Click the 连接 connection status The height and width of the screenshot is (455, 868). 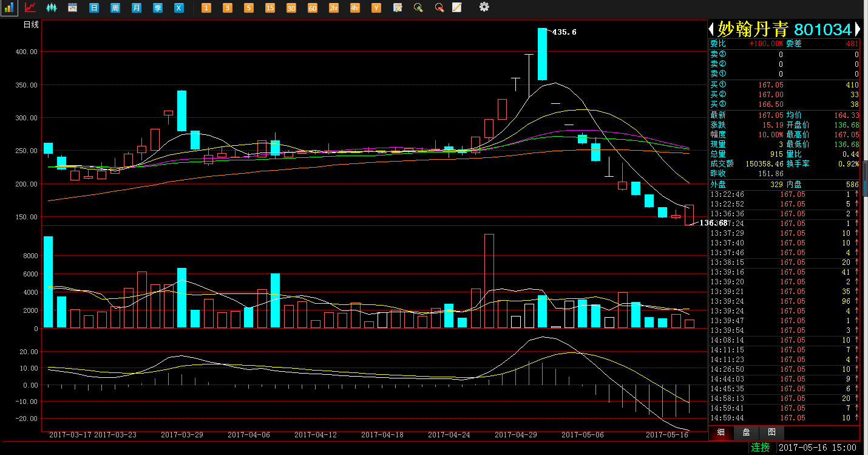(x=761, y=448)
